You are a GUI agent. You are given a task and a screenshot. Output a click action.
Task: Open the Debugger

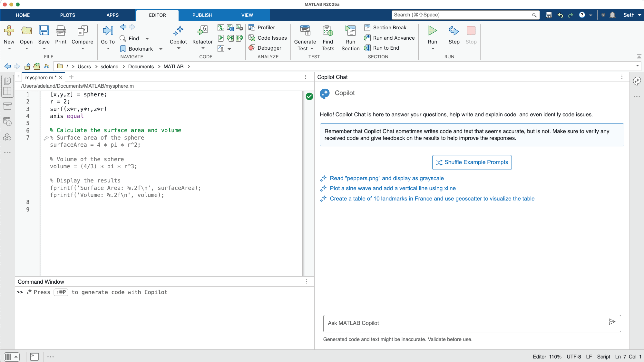[267, 48]
